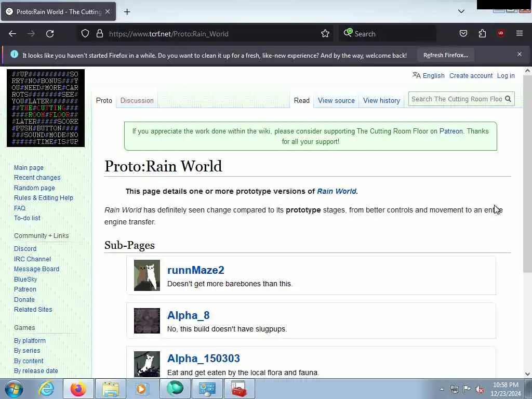The width and height of the screenshot is (532, 399).
Task: Open the Firefox hamburger menu
Action: tap(520, 33)
